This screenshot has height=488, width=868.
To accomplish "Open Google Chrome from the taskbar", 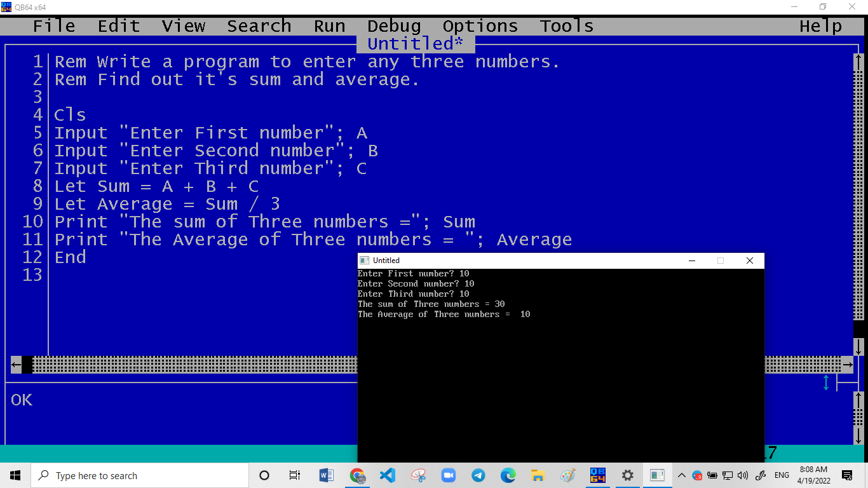I will click(x=358, y=475).
